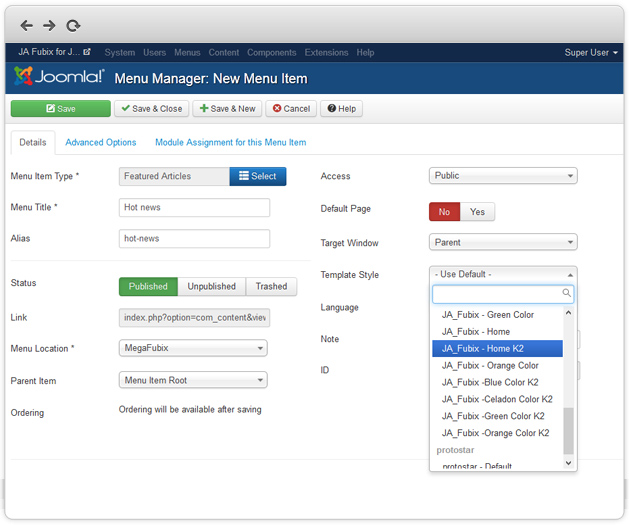Click the template style search box
The height and width of the screenshot is (525, 629).
point(503,294)
